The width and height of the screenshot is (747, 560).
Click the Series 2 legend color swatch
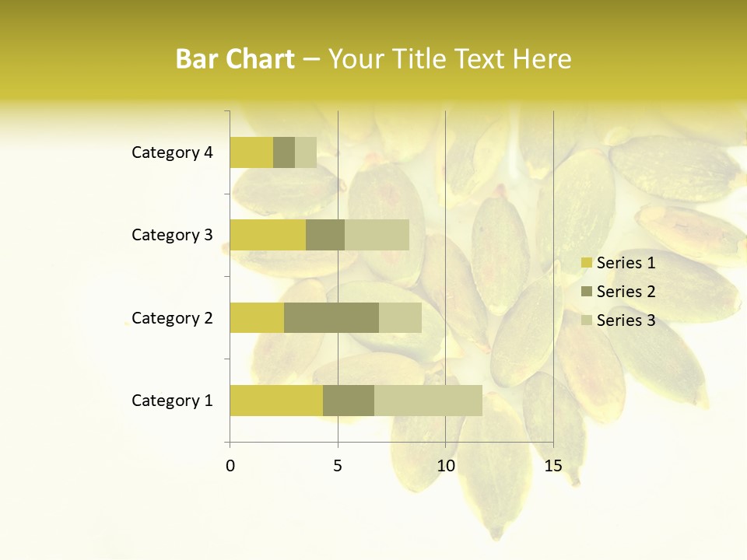point(587,291)
